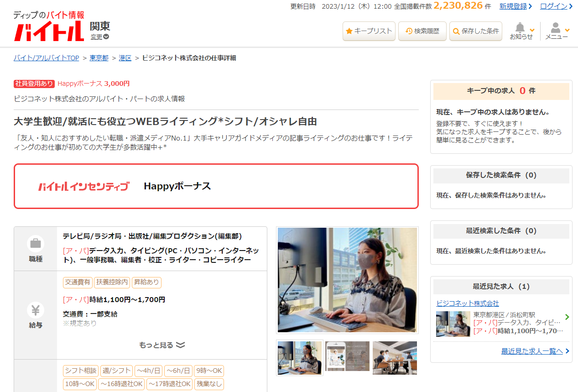
Task: Click the 10時~OK tag
Action: coord(79,384)
